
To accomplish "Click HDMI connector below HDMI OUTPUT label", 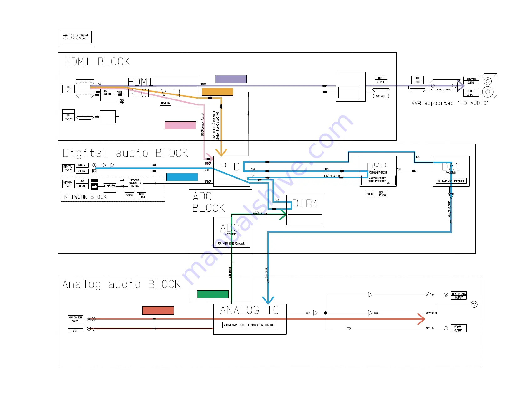I will 381,89.
